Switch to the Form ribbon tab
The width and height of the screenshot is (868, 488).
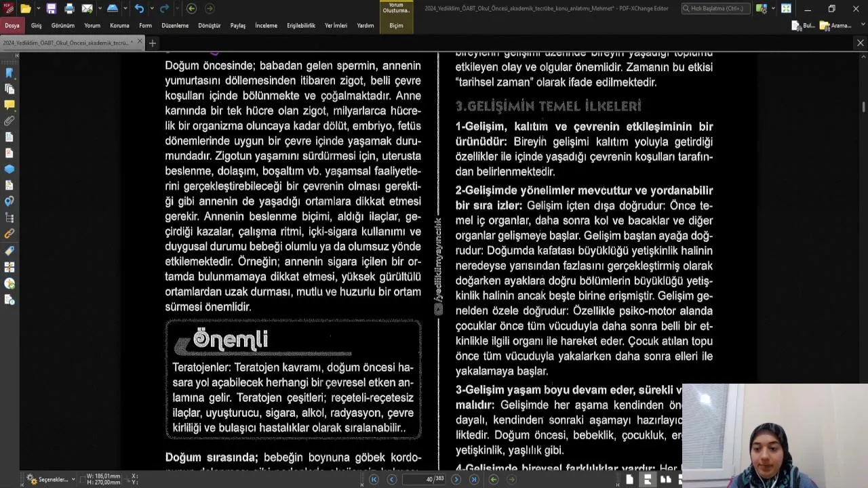145,26
